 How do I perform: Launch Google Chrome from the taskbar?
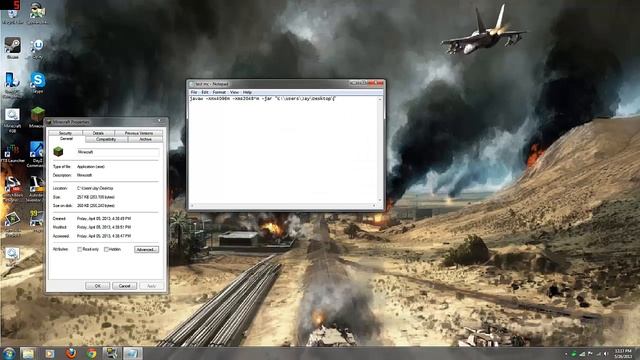click(x=91, y=353)
